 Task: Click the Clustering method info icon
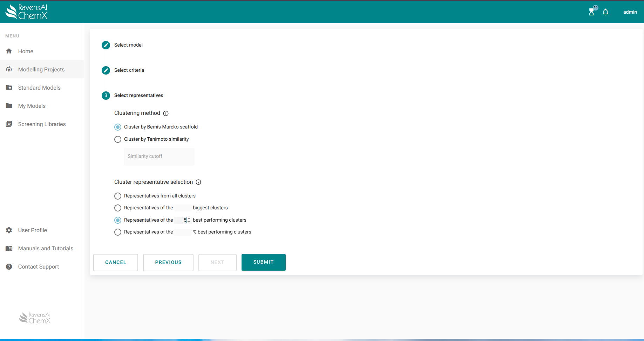point(166,113)
